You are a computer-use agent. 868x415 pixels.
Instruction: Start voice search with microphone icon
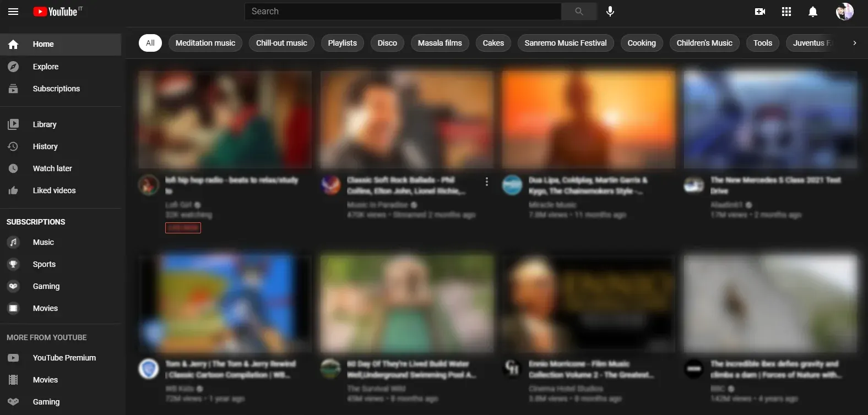610,12
